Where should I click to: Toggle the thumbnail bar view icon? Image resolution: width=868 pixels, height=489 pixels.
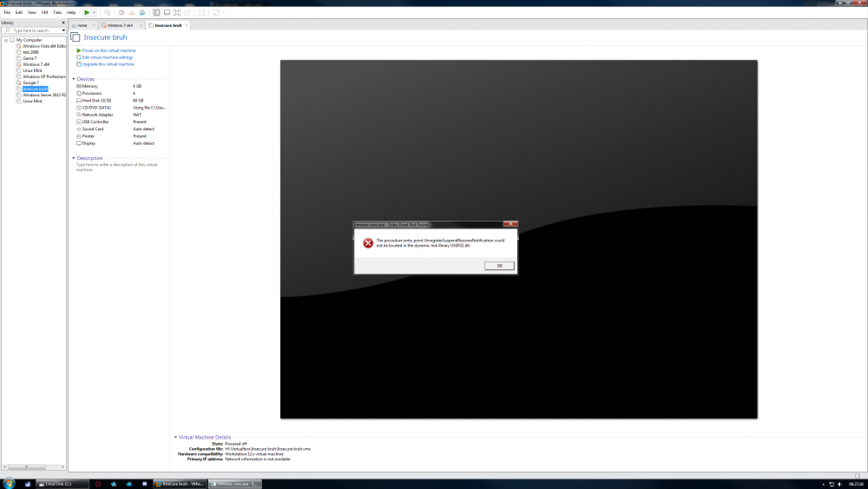point(167,12)
